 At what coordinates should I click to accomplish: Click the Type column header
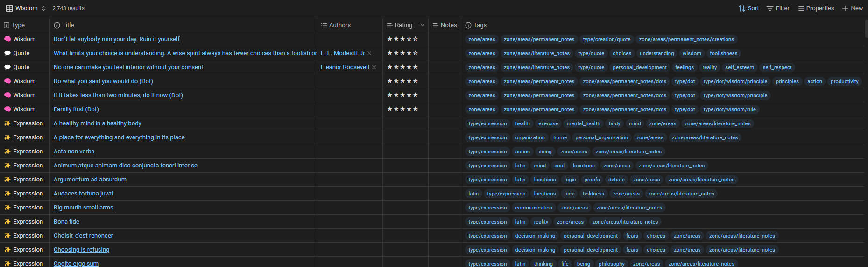coord(18,25)
